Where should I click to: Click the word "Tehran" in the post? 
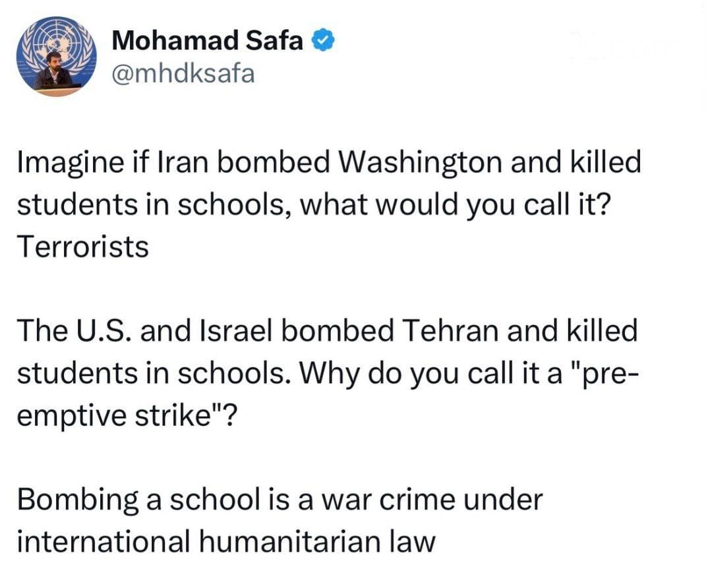click(x=452, y=331)
